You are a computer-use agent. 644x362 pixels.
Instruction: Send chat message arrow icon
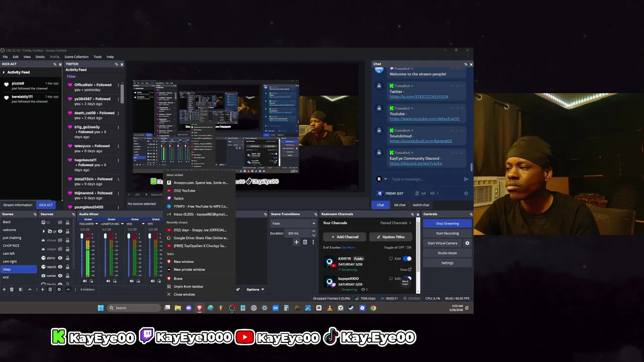[x=466, y=179]
